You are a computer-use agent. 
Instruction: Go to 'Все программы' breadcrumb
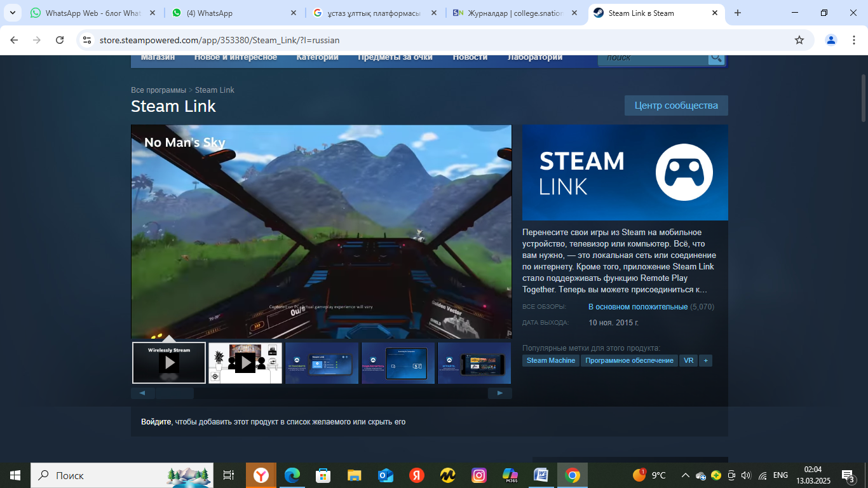[158, 90]
